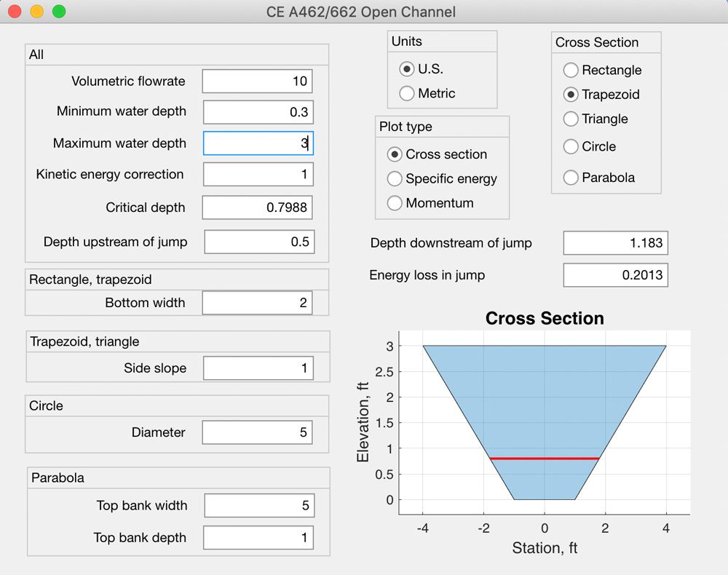Keep Trapezoid selected as cross section
The width and height of the screenshot is (728, 575).
[571, 94]
